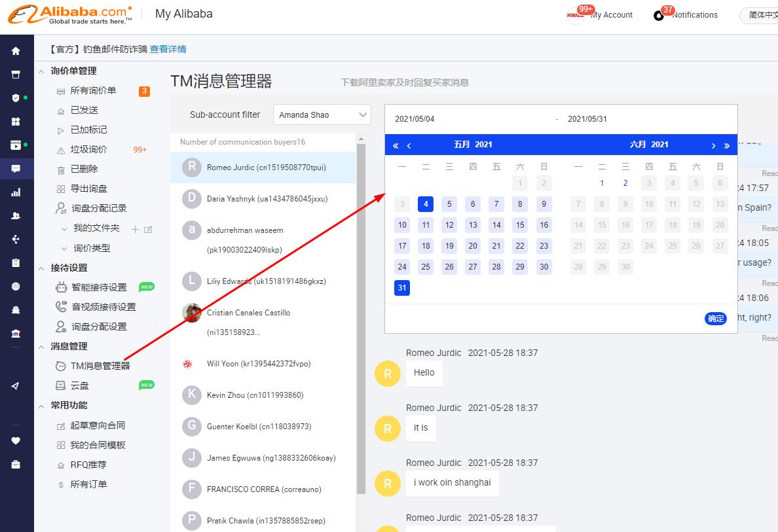This screenshot has width=778, height=532.
Task: Collapse the 询价单管理 section
Action: (42, 71)
